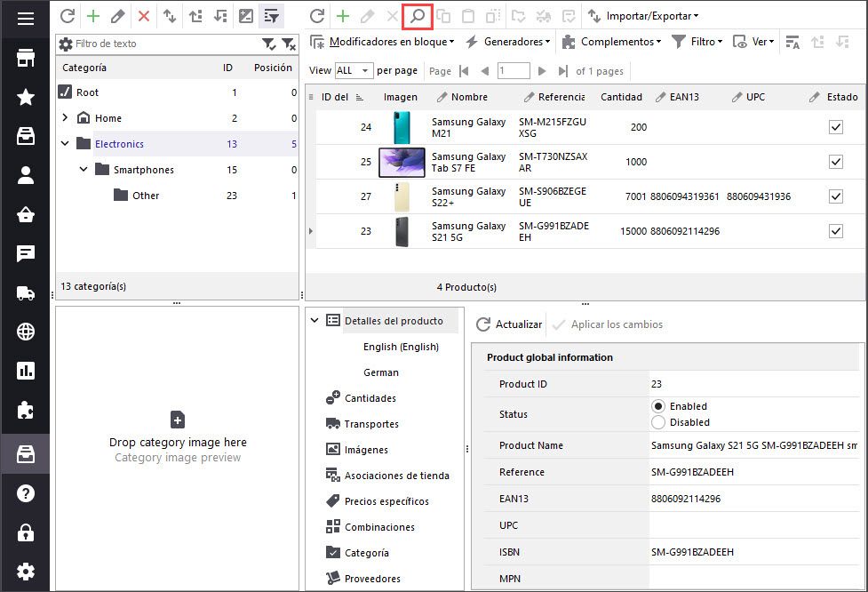This screenshot has height=592, width=868.
Task: Open the Complementos dropdown
Action: [x=612, y=42]
